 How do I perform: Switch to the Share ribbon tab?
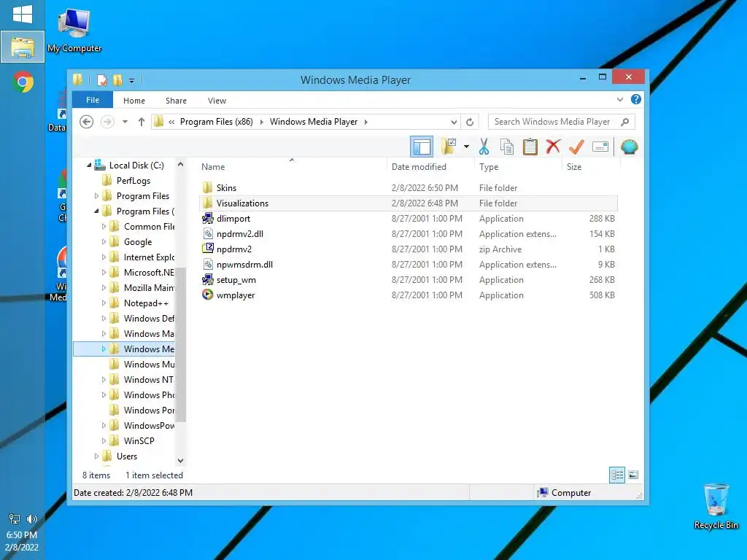tap(176, 101)
